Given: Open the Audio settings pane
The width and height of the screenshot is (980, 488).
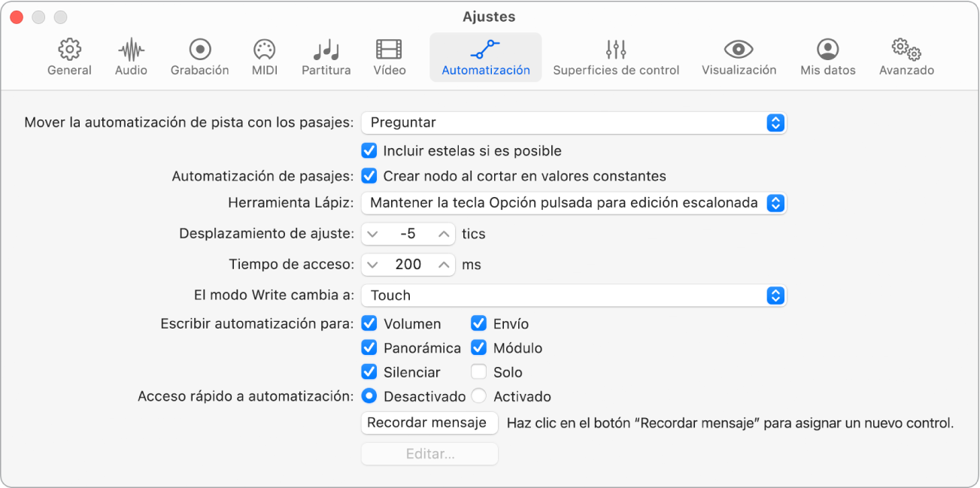Looking at the screenshot, I should tap(130, 56).
